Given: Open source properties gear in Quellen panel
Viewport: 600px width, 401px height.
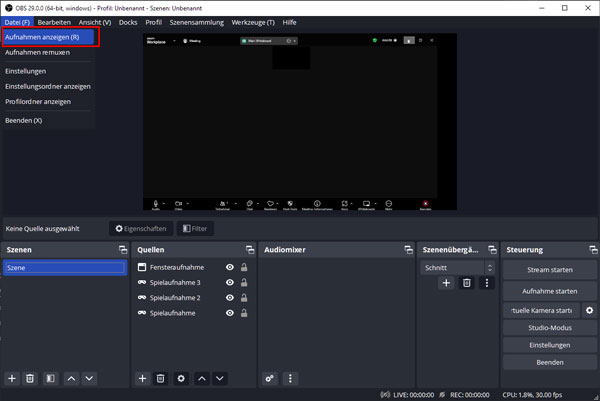Looking at the screenshot, I should click(181, 378).
